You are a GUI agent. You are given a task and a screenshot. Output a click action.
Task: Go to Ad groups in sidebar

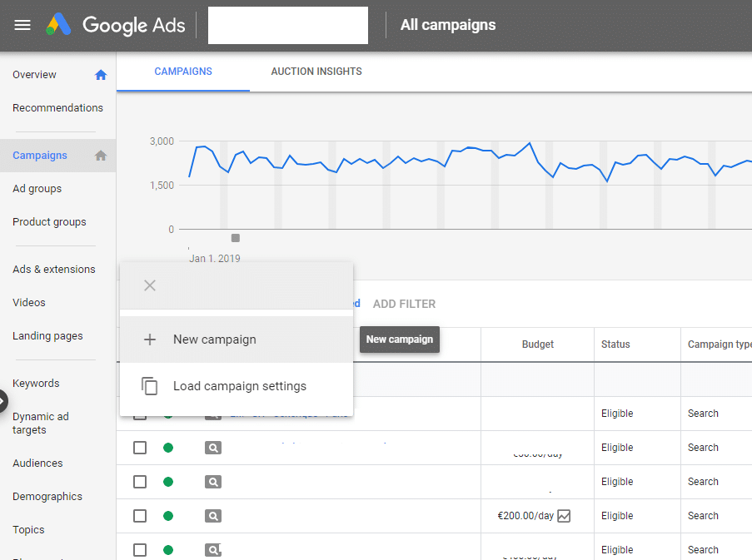[x=37, y=189]
